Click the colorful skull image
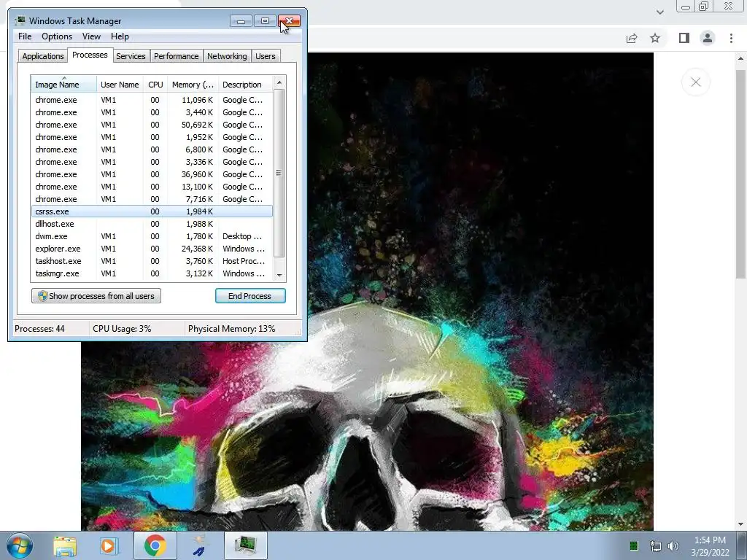Screen dimensions: 747x560 367,292
